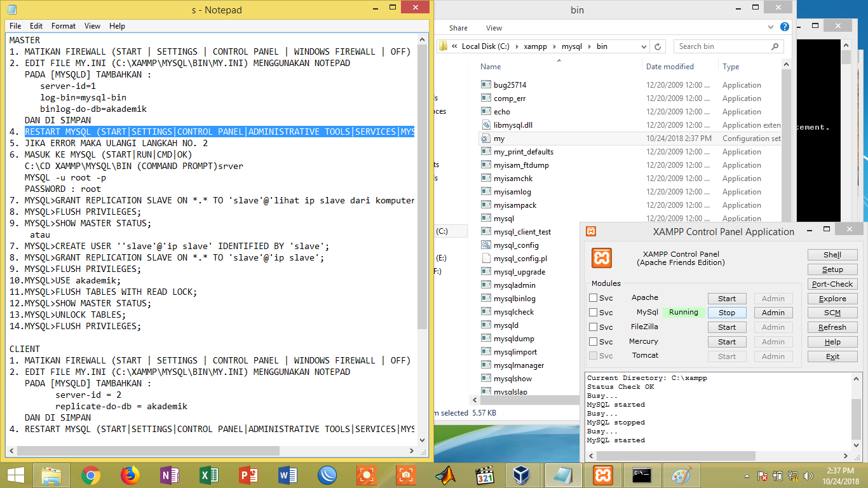Image resolution: width=868 pixels, height=488 pixels.
Task: Open the Explorer address bar history dropdown
Action: coord(643,46)
